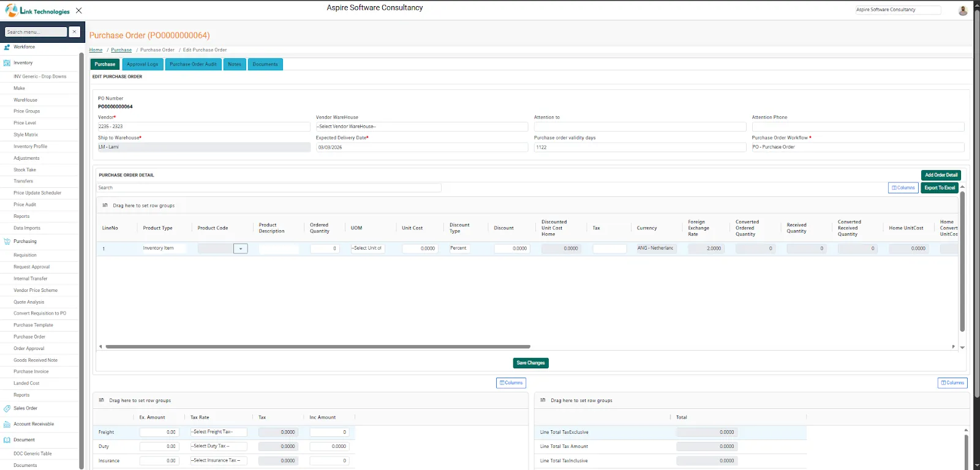Click the Workforce menu icon
Screen dimensions: 980x470
pyautogui.click(x=7, y=47)
